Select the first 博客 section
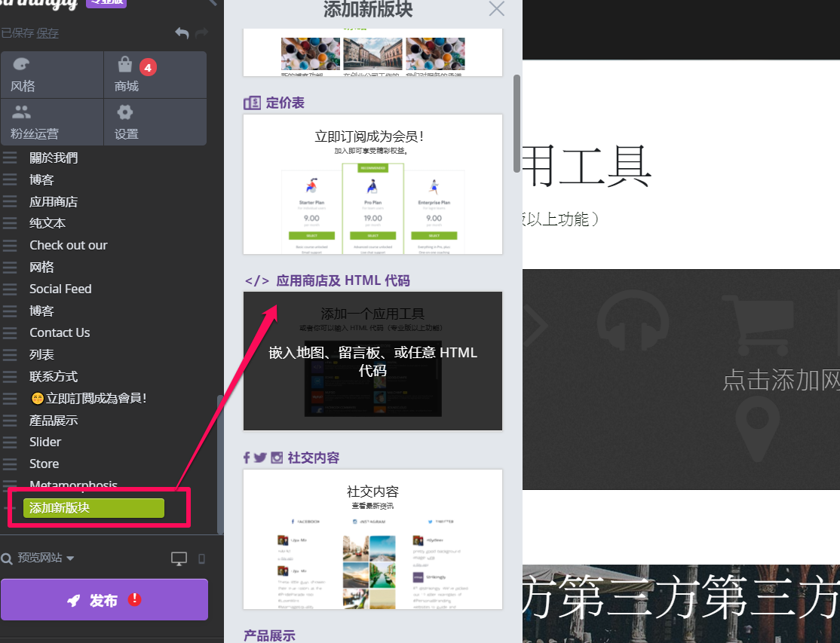 click(x=41, y=179)
